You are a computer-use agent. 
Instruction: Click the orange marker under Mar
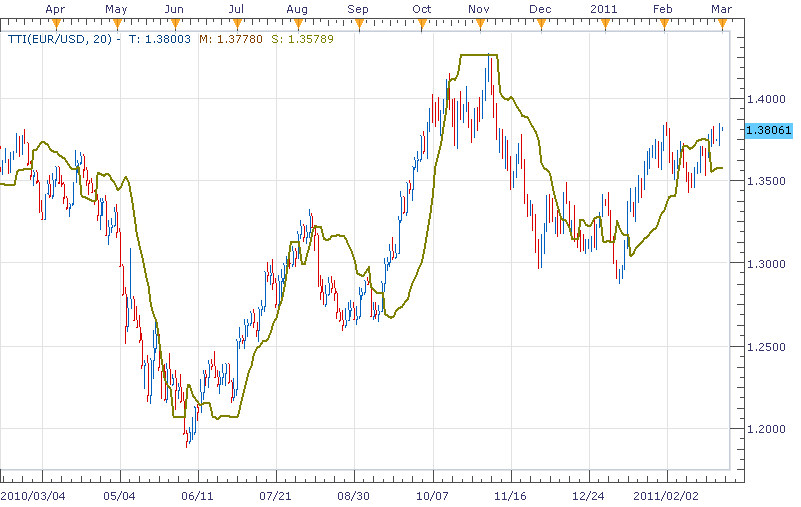(x=722, y=24)
